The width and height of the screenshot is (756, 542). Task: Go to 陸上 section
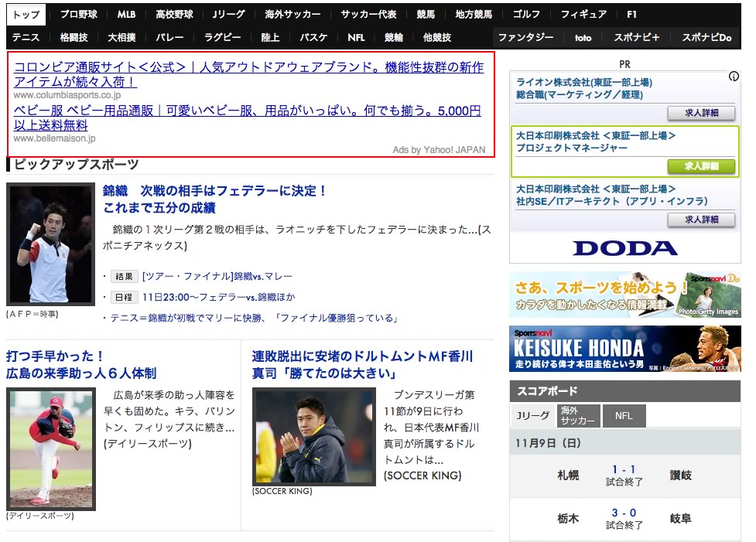point(270,38)
